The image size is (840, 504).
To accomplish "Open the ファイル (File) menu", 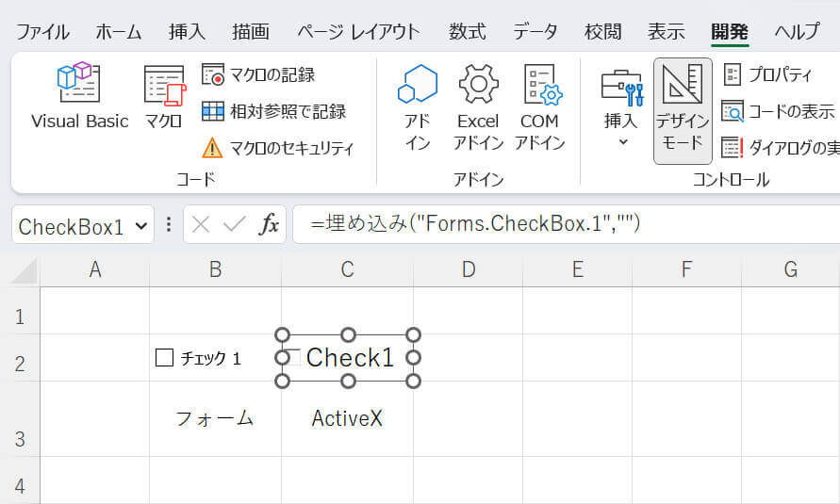I will 42,31.
